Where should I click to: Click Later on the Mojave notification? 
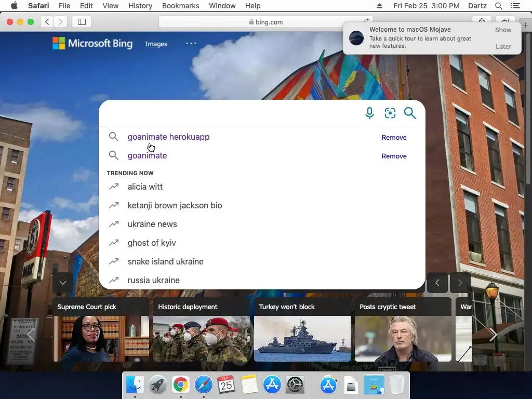503,46
